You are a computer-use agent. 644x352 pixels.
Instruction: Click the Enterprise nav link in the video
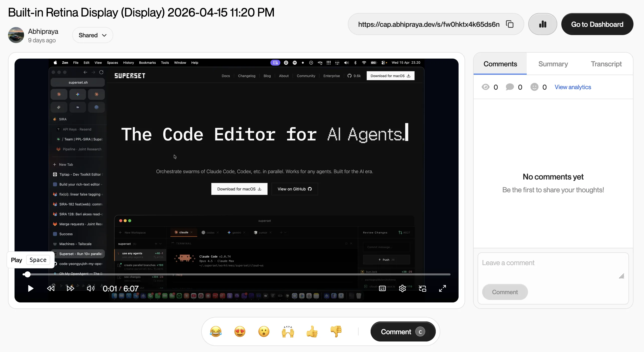[332, 76]
